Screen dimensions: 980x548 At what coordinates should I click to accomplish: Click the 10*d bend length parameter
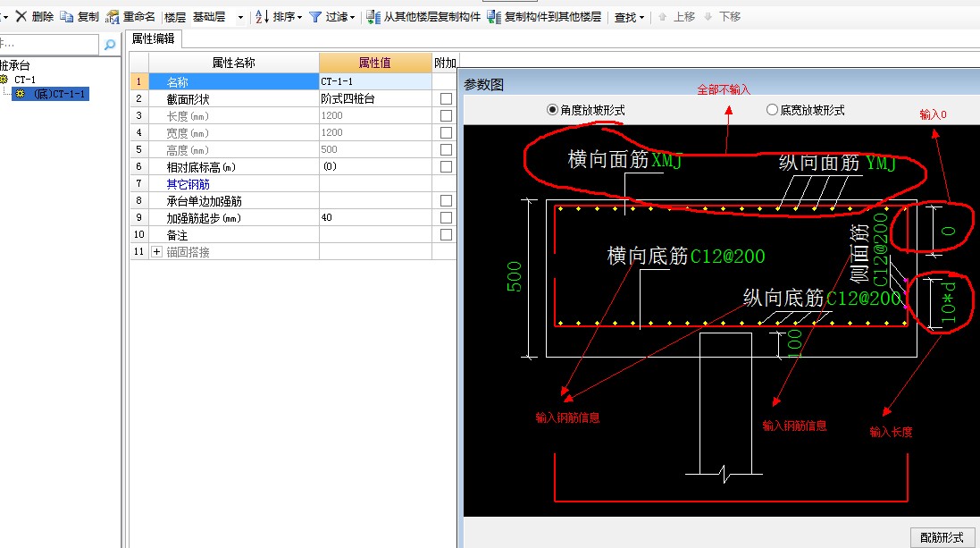pos(949,303)
